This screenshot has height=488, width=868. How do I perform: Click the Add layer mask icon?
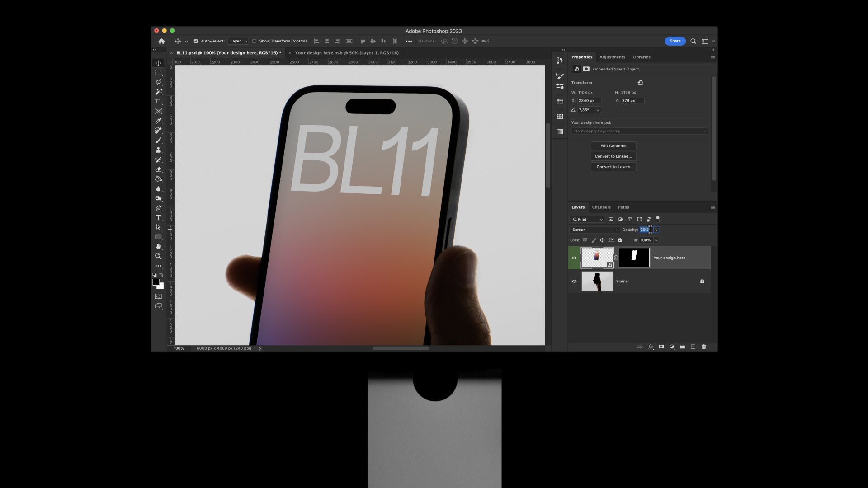(x=661, y=347)
